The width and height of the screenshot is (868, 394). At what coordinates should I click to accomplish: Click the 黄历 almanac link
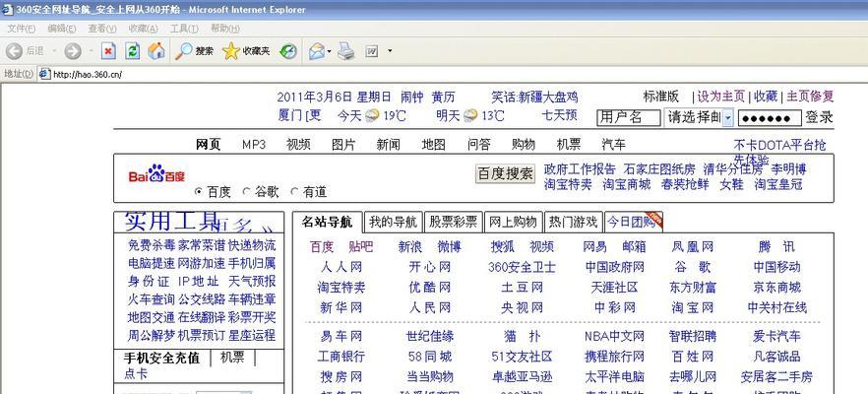[x=444, y=97]
